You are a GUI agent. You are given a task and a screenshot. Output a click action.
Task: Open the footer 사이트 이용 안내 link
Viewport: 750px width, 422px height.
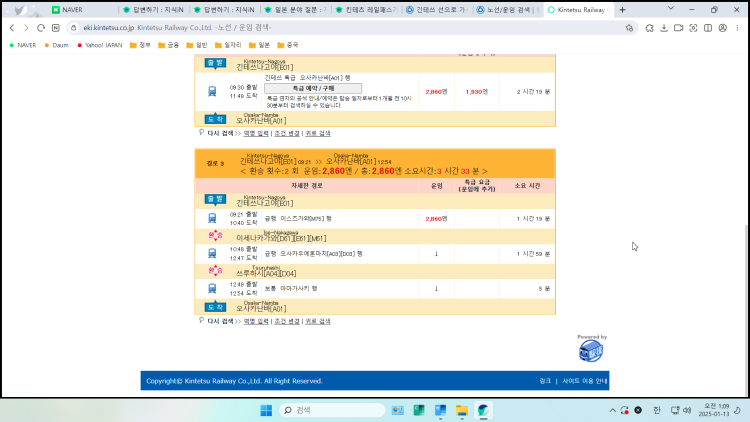(585, 381)
